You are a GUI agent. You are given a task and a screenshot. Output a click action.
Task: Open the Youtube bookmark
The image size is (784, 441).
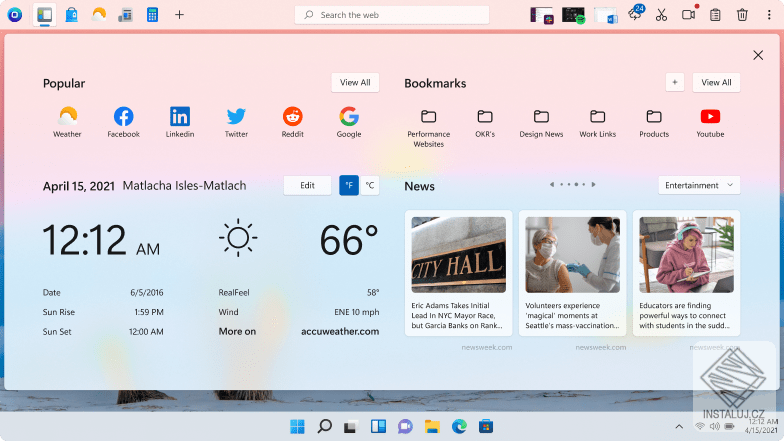click(710, 123)
